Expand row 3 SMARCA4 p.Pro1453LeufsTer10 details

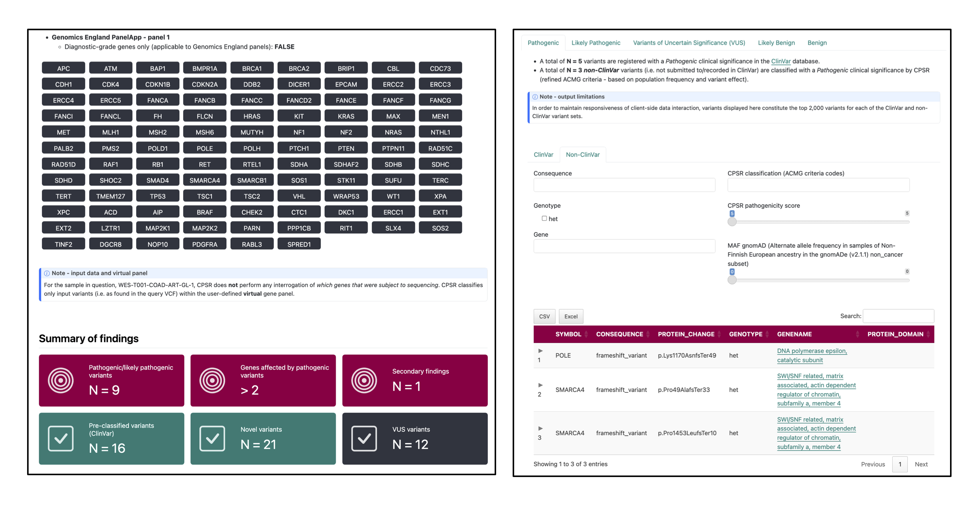(x=540, y=428)
